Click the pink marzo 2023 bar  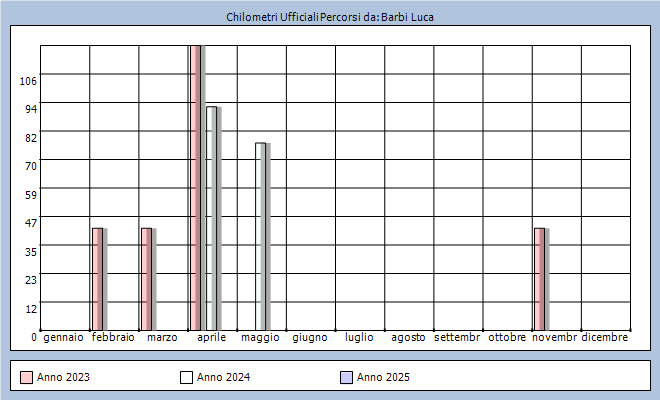coord(146,279)
